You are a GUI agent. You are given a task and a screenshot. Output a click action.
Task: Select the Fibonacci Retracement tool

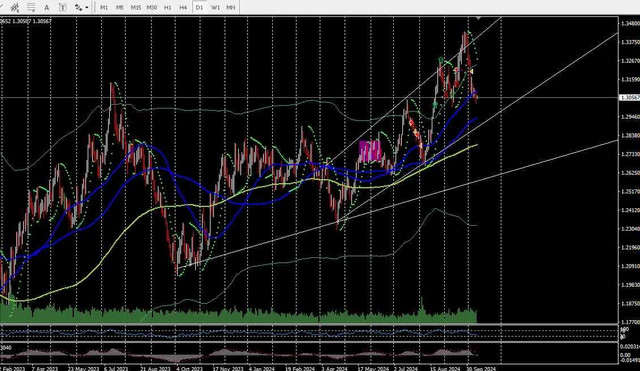point(31,7)
